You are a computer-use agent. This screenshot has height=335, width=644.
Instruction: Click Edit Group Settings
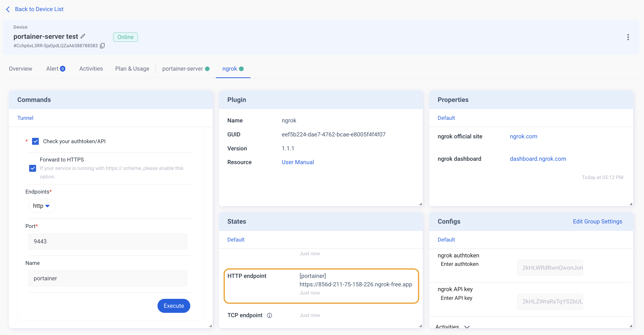597,221
